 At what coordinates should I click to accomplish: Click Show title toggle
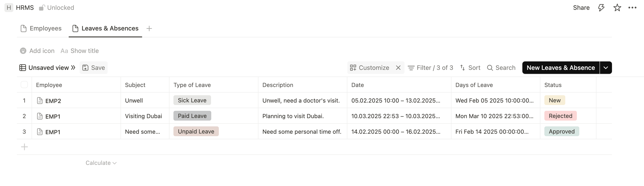[80, 51]
